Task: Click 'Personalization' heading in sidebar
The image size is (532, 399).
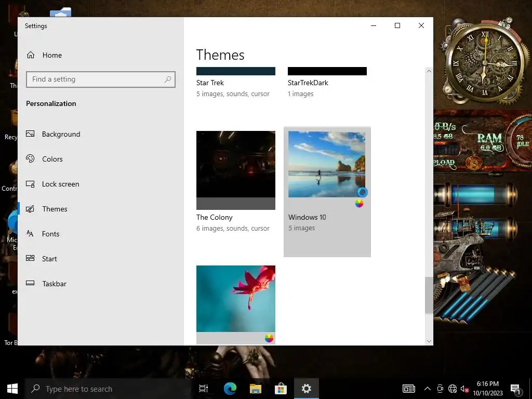Action: 51,103
